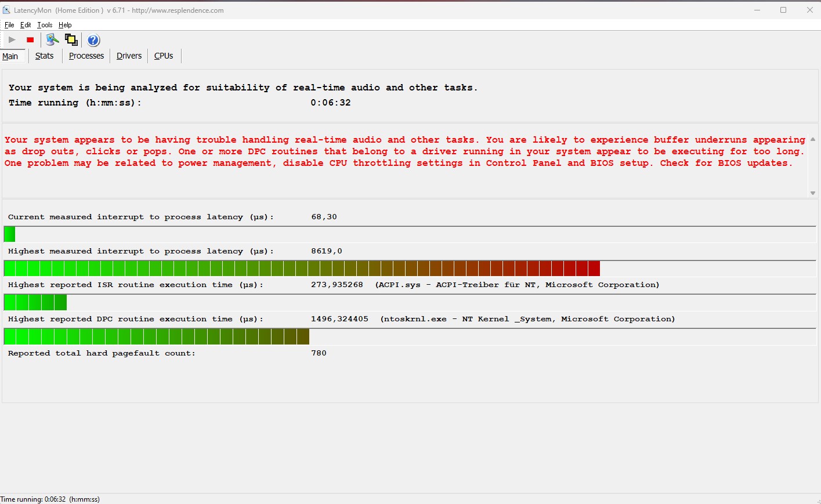The width and height of the screenshot is (821, 504).
Task: Switch to the Stats tab
Action: coord(44,56)
